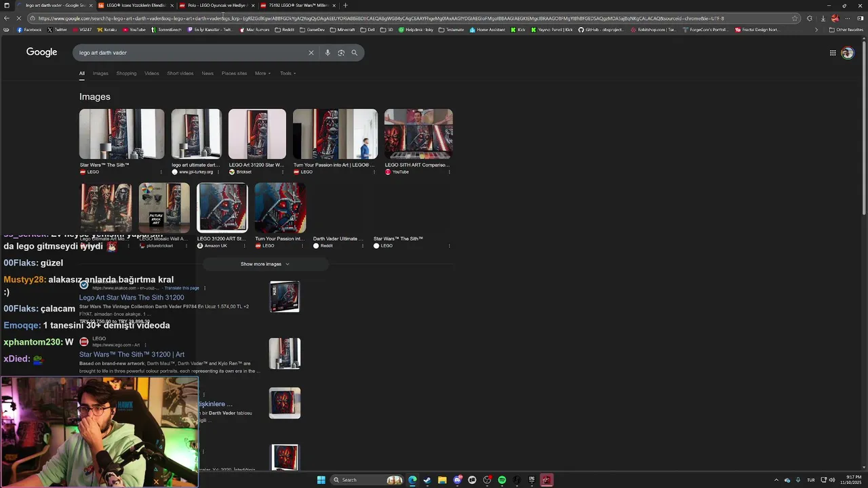This screenshot has width=868, height=488.
Task: Open the lego art ultimate dart image thumbnail
Action: pyautogui.click(x=196, y=134)
